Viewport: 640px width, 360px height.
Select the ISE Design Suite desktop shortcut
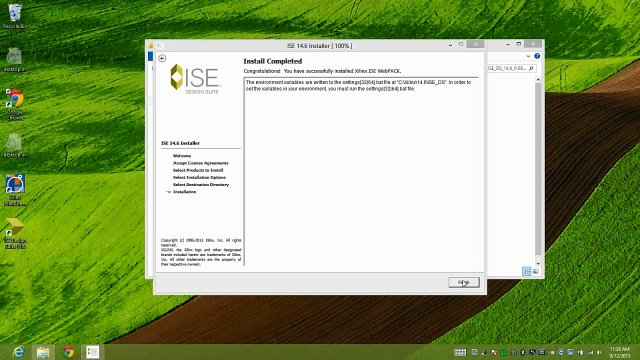click(x=15, y=233)
